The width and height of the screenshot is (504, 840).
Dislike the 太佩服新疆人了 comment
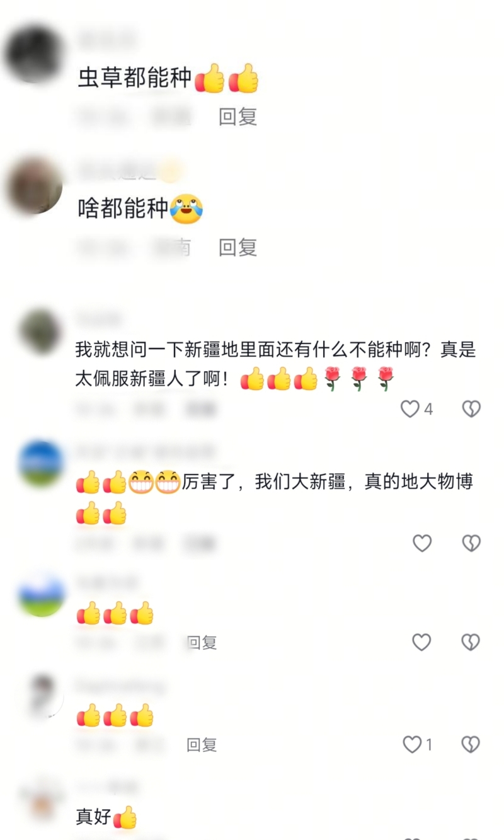click(471, 409)
